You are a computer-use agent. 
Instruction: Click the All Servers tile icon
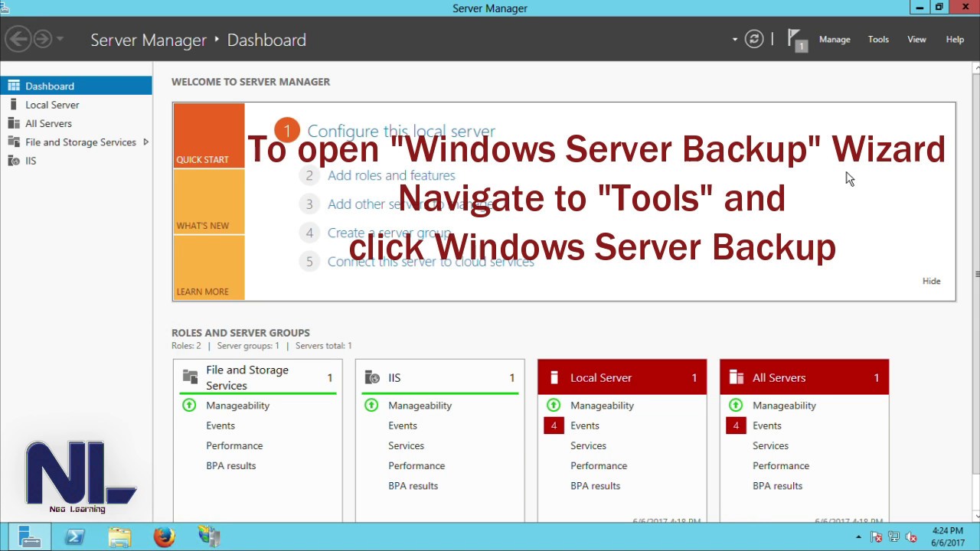click(x=737, y=377)
